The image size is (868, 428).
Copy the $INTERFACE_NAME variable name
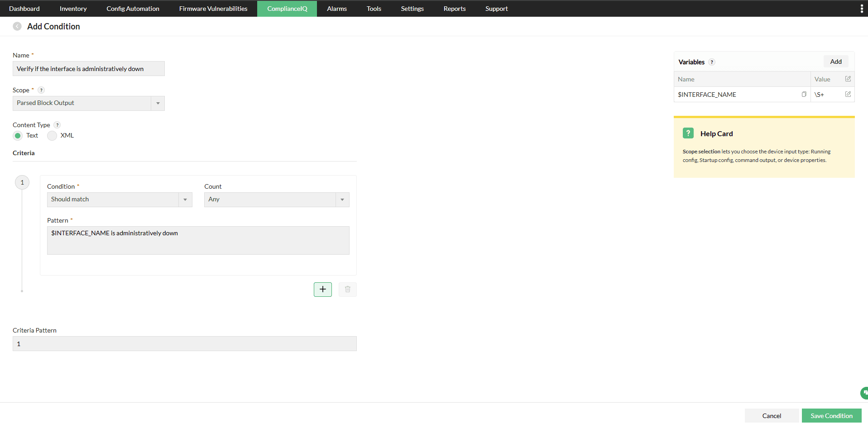point(804,94)
